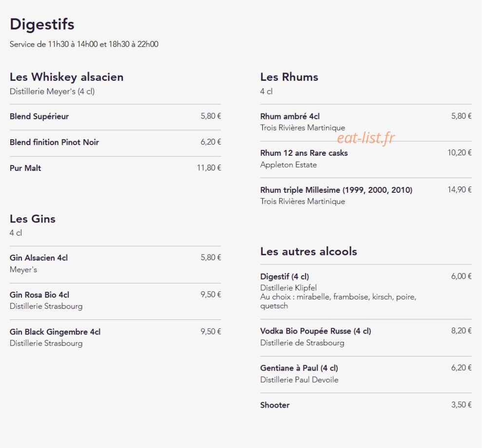Image resolution: width=482 pixels, height=448 pixels.
Task: Click the Les Gins section heading
Action: pos(33,219)
